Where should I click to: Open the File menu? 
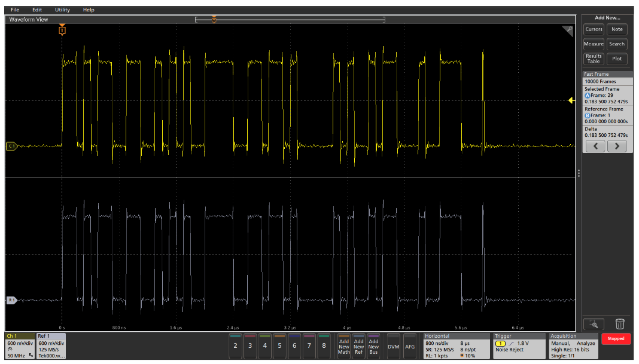coord(15,10)
